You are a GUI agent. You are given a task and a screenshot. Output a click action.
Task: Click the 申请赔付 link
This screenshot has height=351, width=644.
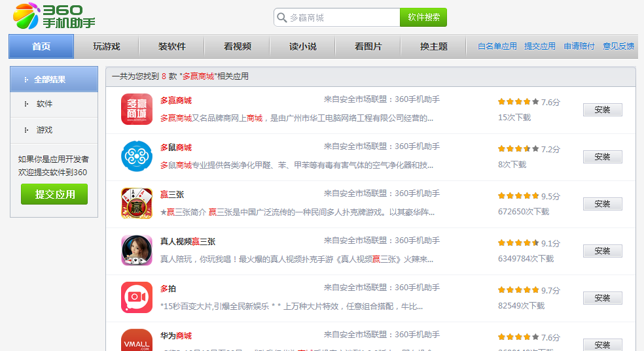tap(579, 46)
